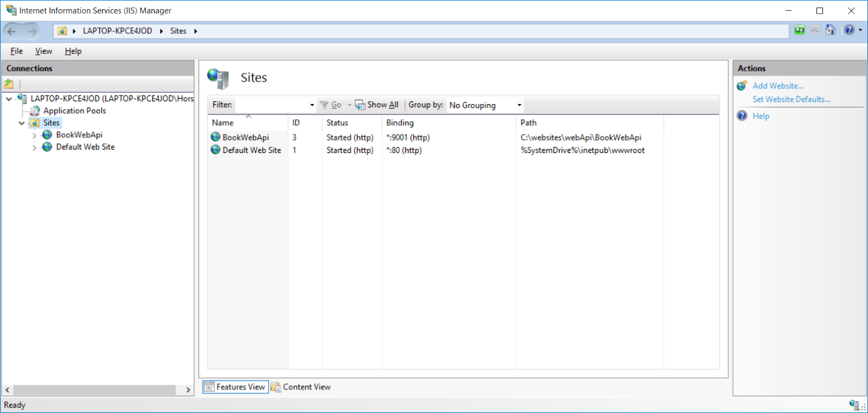Click the Features View icon

209,387
